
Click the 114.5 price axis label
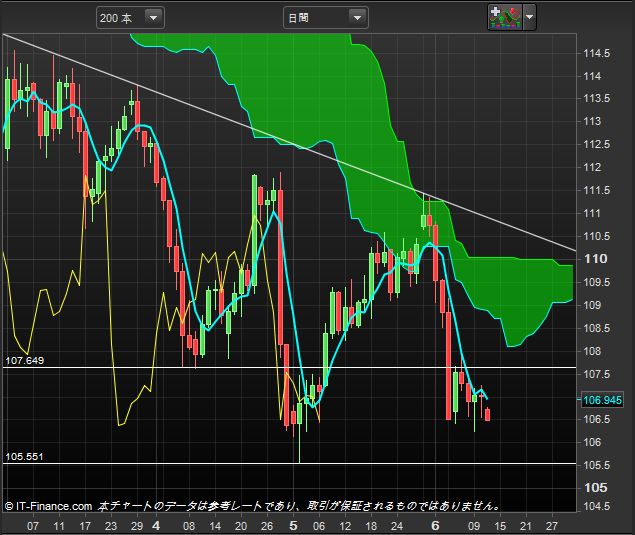(x=596, y=53)
